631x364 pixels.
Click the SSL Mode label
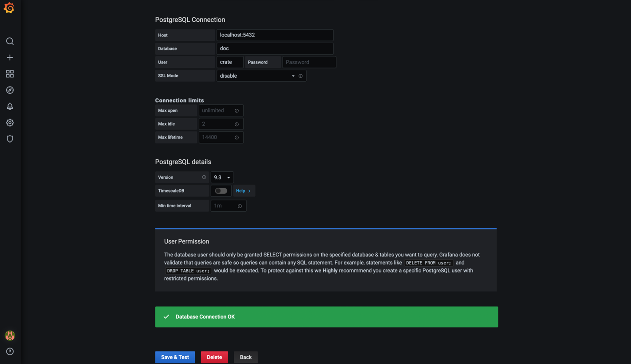168,76
